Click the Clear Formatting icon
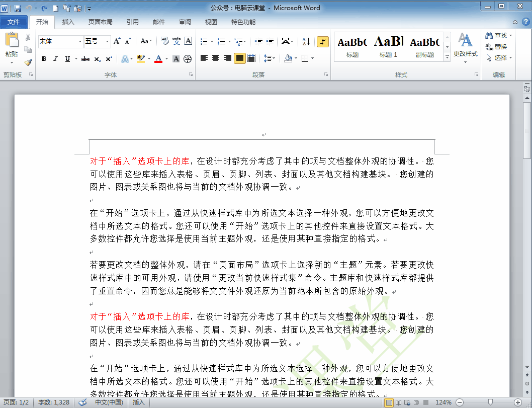532x408 pixels. pyautogui.click(x=164, y=41)
